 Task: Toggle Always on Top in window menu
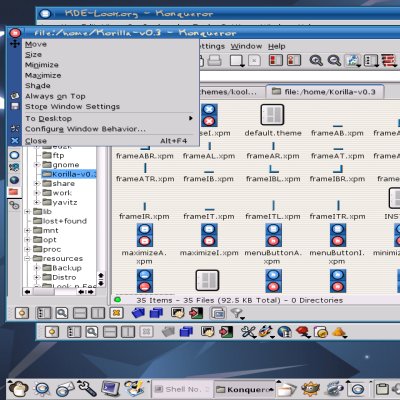111,96
